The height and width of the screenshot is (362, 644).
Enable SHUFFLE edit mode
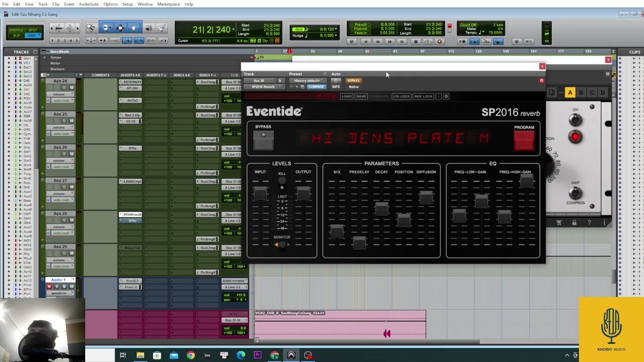17,30
